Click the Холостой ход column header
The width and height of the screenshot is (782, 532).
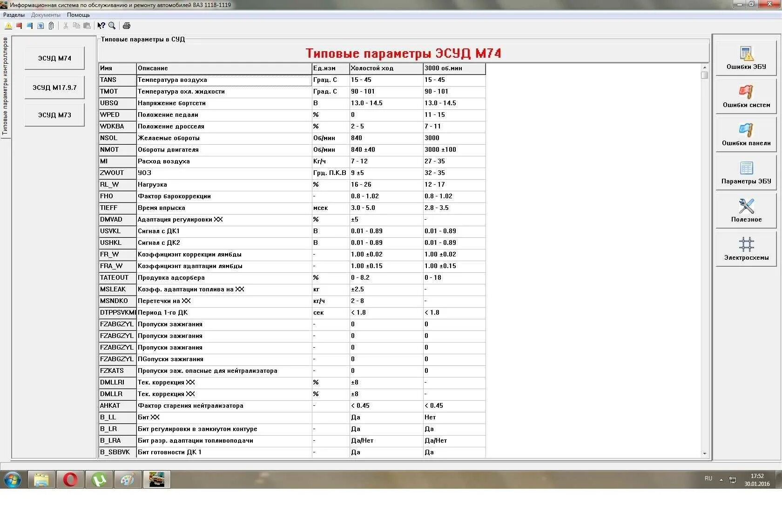[386, 68]
